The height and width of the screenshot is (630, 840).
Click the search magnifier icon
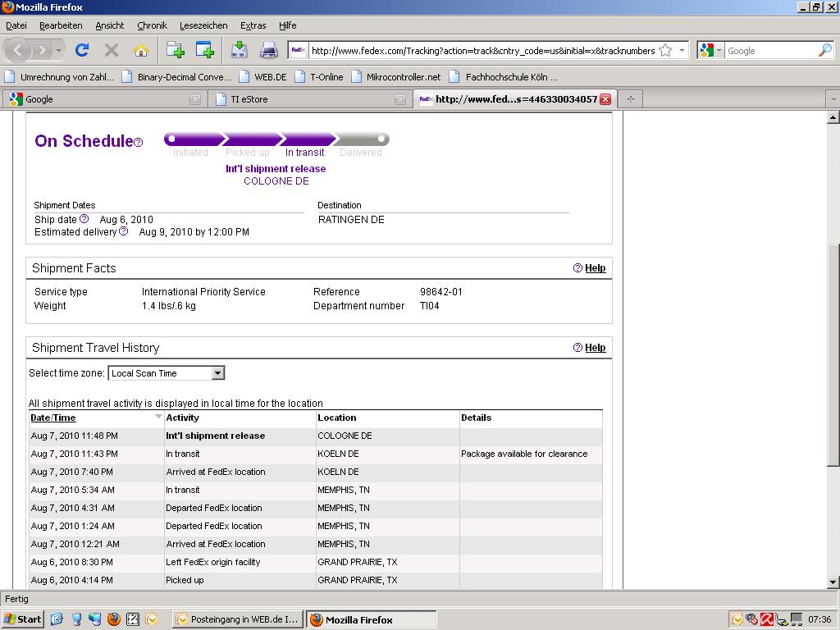pyautogui.click(x=825, y=50)
